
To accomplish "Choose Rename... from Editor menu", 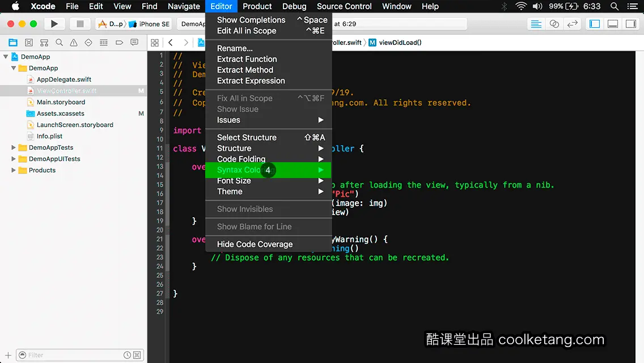I will tap(268, 48).
